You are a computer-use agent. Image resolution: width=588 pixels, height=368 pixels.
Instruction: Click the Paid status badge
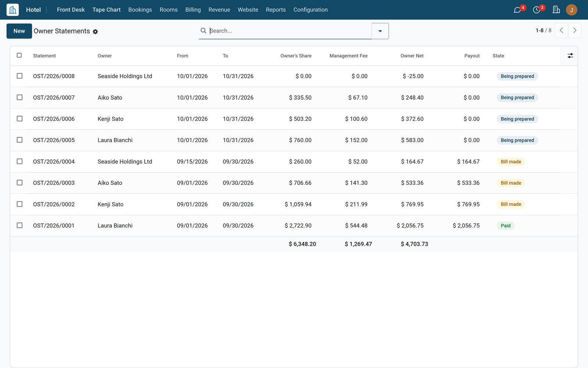tap(506, 226)
